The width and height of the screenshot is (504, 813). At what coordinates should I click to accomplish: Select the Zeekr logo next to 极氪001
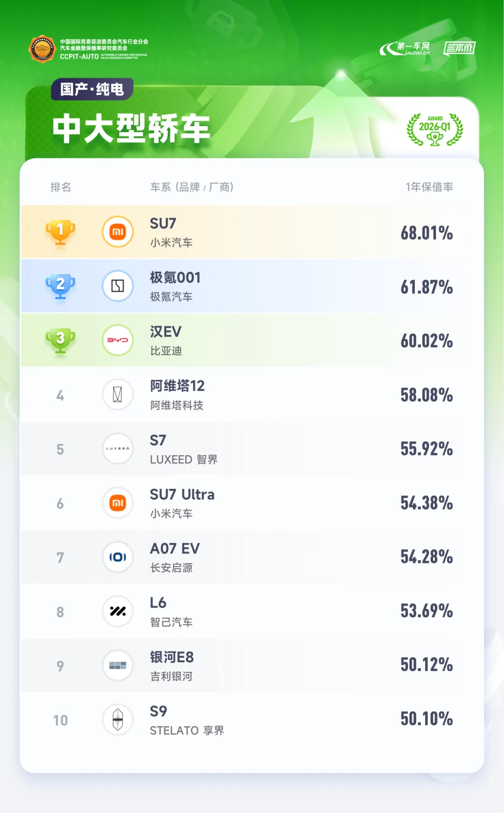118,286
